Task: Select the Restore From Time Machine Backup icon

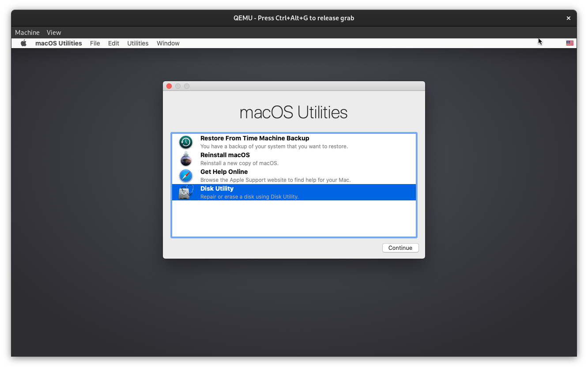Action: pos(186,142)
